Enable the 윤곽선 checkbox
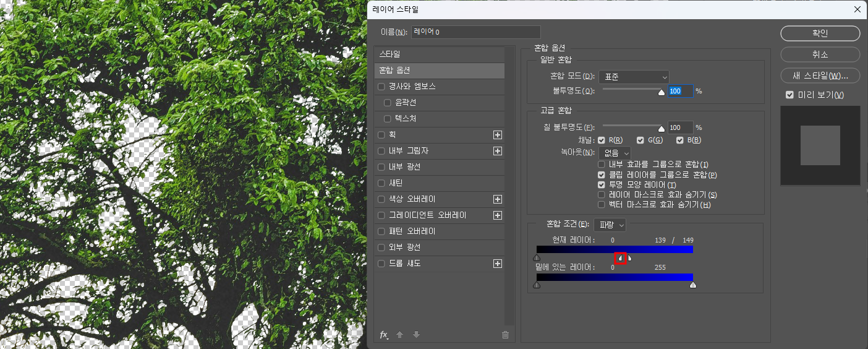The height and width of the screenshot is (349, 868). pos(388,103)
